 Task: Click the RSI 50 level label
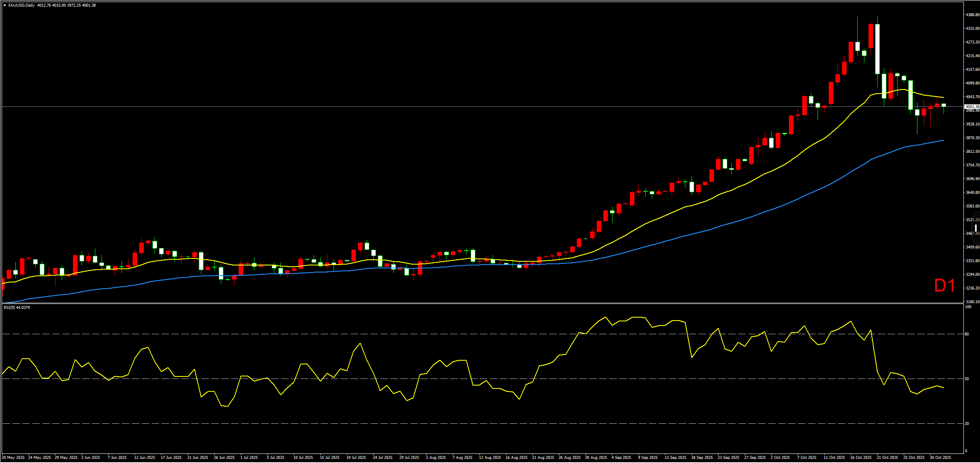point(967,379)
